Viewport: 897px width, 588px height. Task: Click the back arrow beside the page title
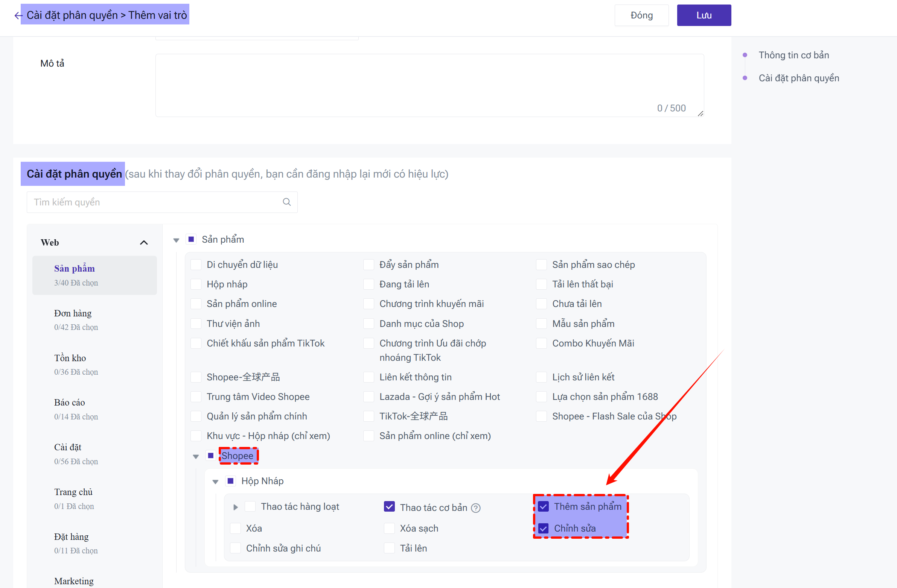(18, 15)
